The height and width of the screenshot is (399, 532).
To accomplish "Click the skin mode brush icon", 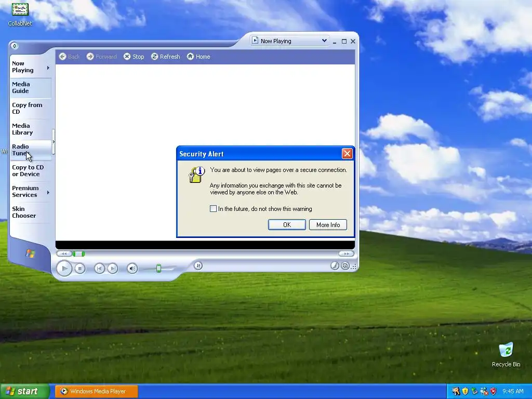I will [x=335, y=265].
